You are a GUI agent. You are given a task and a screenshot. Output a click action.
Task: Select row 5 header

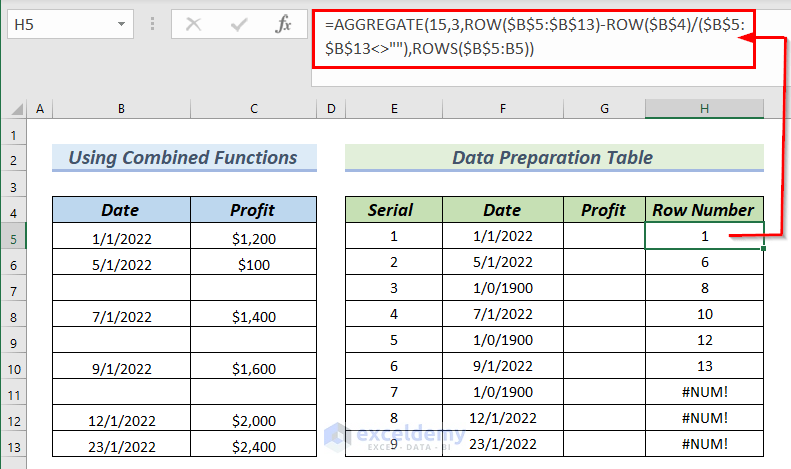pos(13,237)
